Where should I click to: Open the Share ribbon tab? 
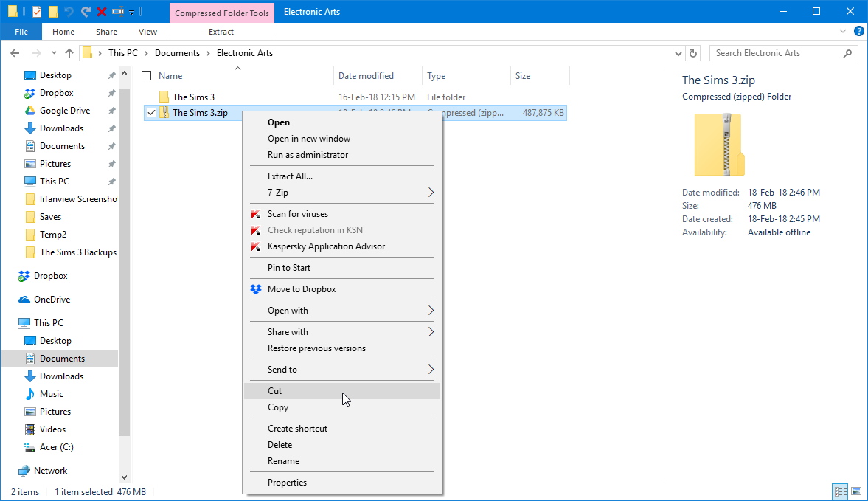106,32
